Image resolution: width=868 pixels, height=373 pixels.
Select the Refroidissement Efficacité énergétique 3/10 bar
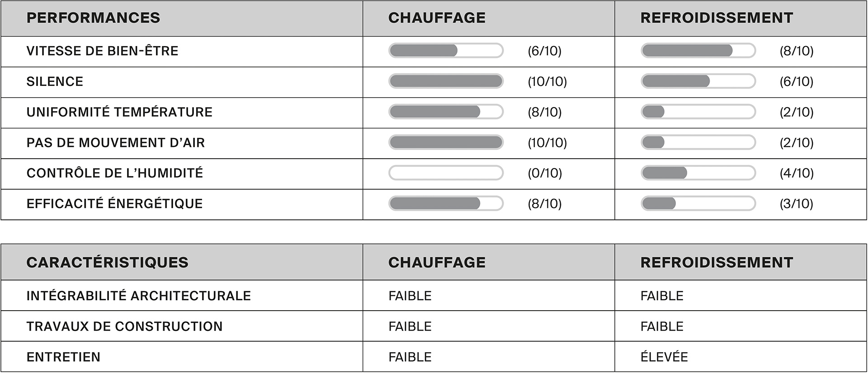point(698,203)
